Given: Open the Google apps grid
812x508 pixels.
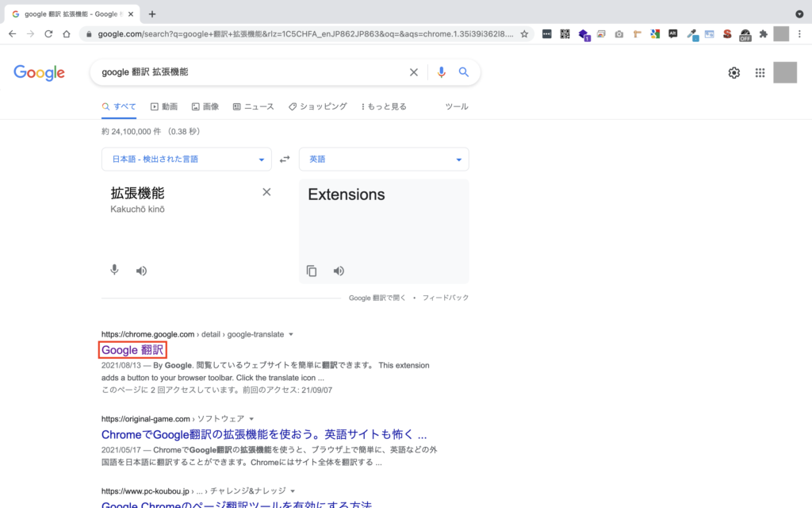Looking at the screenshot, I should tap(760, 72).
